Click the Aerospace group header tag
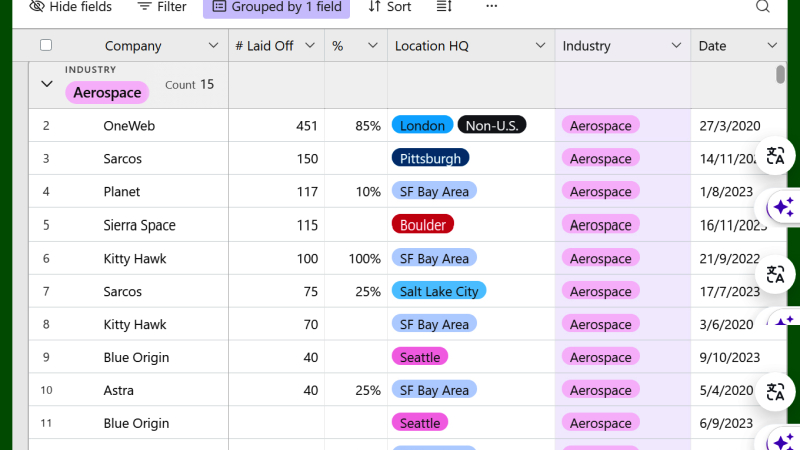Viewport: 800px width, 450px height. (107, 92)
